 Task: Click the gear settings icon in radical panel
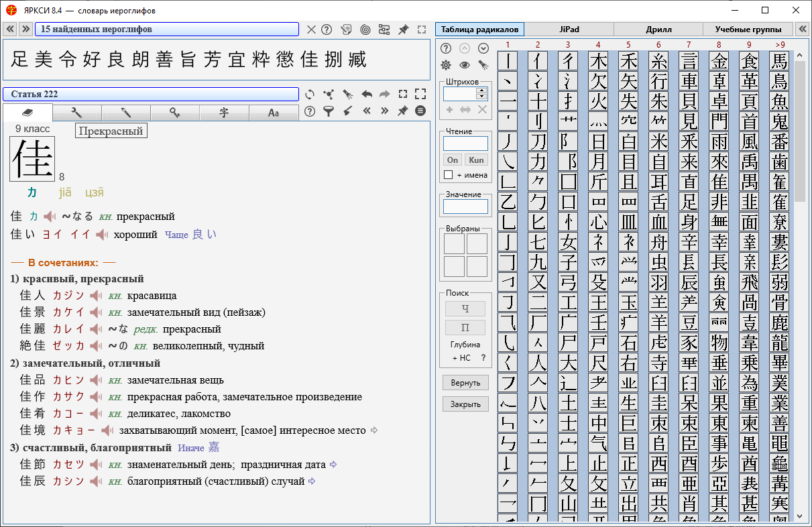click(x=445, y=65)
